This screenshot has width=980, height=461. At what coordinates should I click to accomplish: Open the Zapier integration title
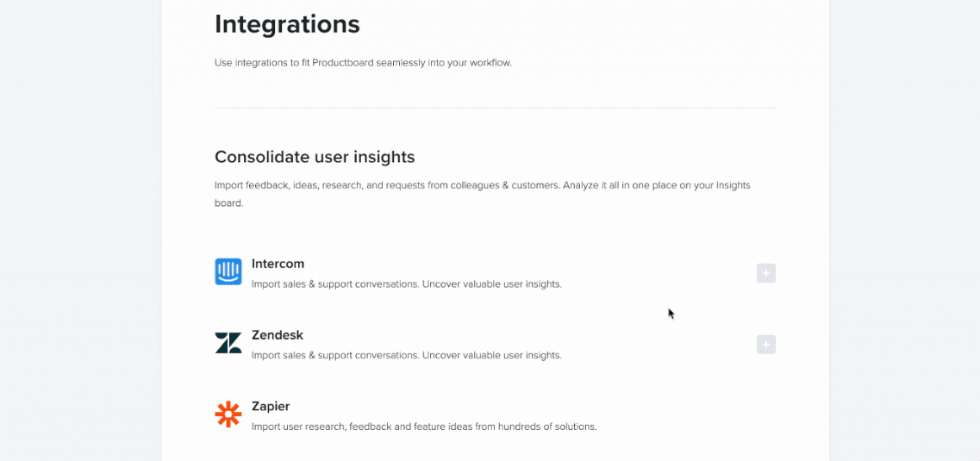[x=271, y=406]
